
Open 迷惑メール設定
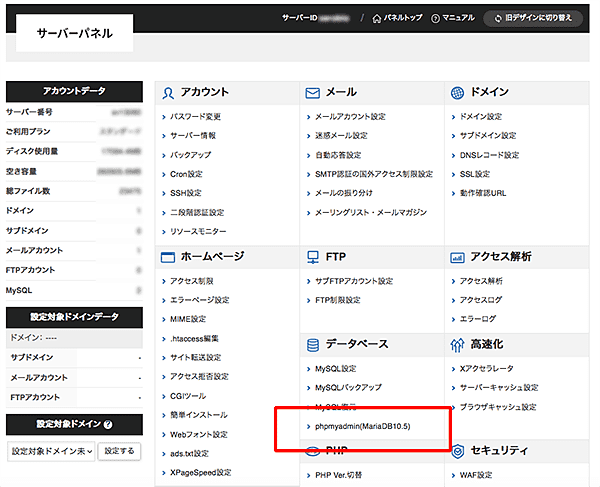(341, 136)
